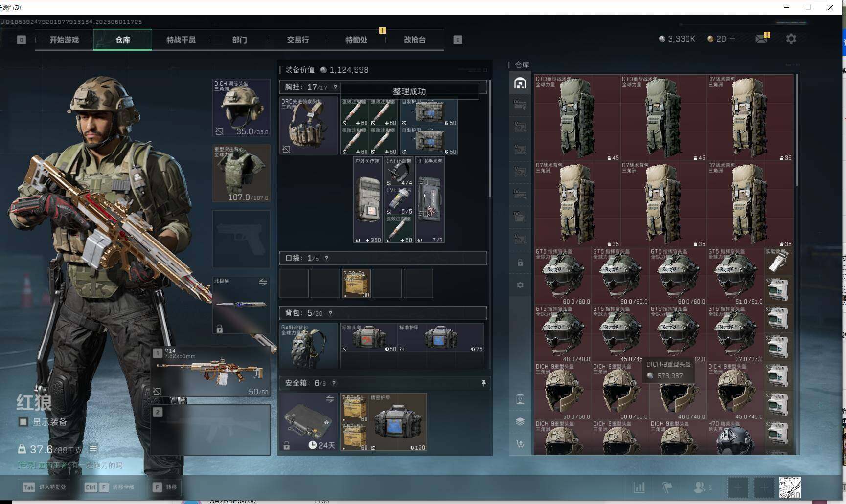Swap the safe box via arrows icon

330,399
